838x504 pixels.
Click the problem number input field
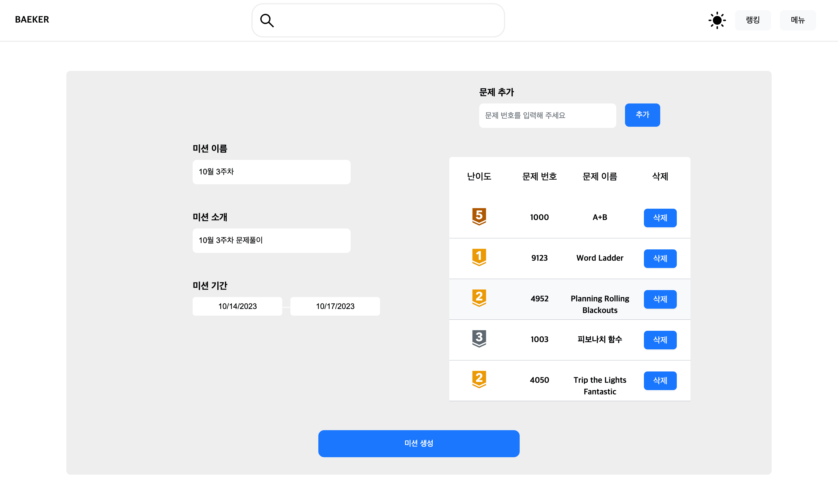(x=547, y=115)
